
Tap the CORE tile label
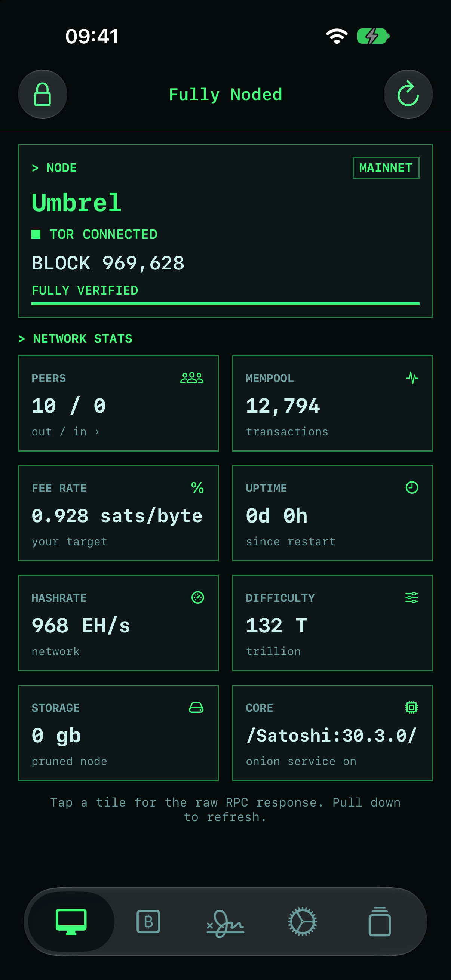(x=259, y=708)
